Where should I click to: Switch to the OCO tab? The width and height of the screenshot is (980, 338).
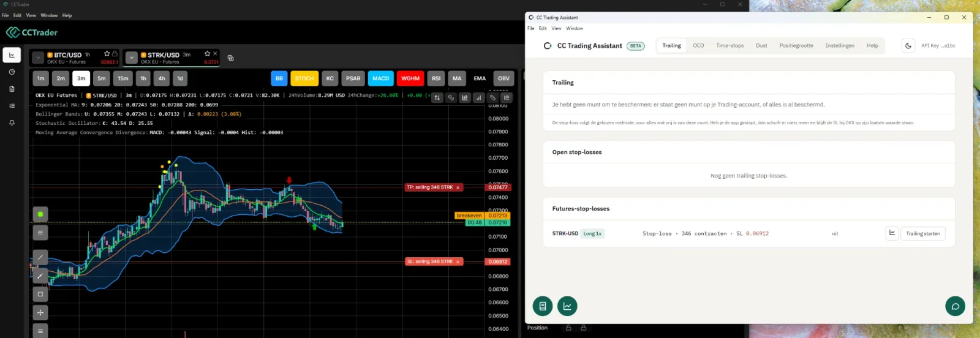(698, 45)
